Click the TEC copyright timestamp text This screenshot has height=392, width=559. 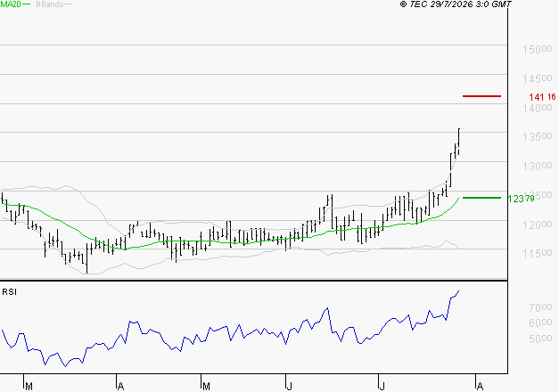pos(456,4)
